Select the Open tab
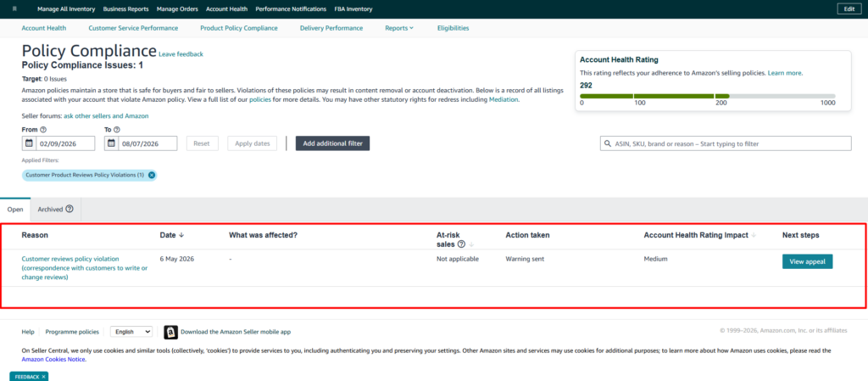This screenshot has height=381, width=868. coord(15,210)
